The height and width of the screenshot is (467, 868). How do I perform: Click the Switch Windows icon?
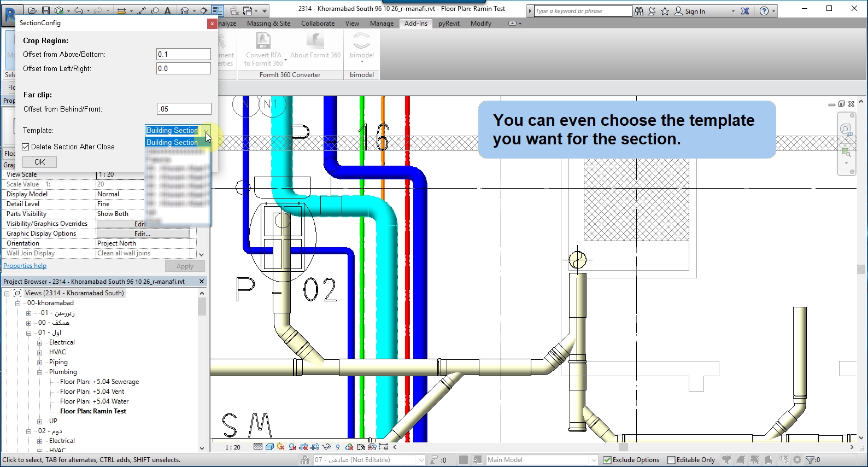[247, 10]
